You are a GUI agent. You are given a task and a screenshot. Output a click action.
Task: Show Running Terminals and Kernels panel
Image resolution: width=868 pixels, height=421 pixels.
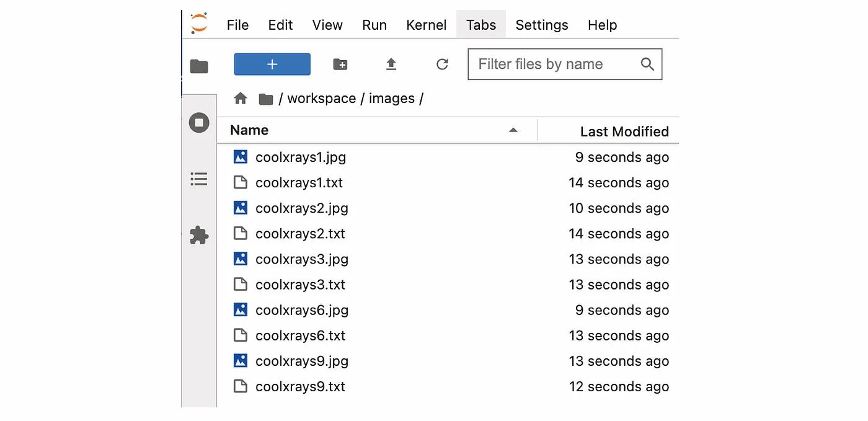(x=199, y=123)
